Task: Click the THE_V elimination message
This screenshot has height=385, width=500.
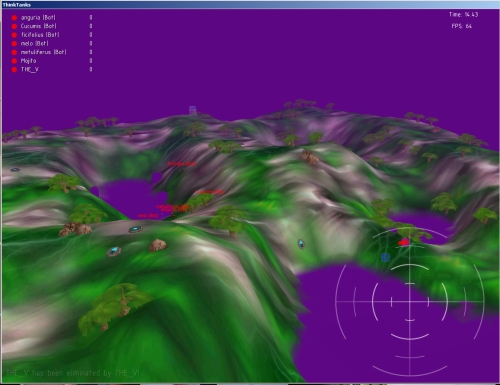Action: click(73, 373)
